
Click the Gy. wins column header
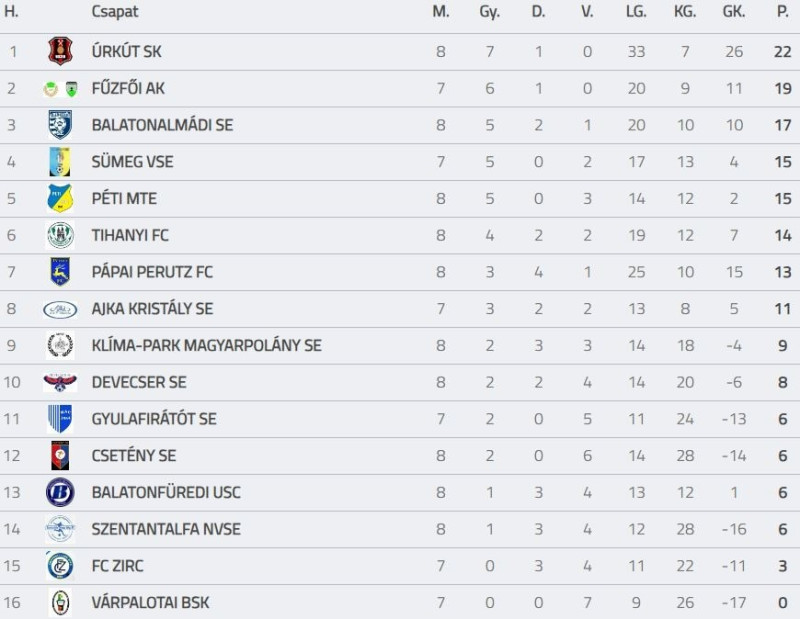pyautogui.click(x=489, y=12)
